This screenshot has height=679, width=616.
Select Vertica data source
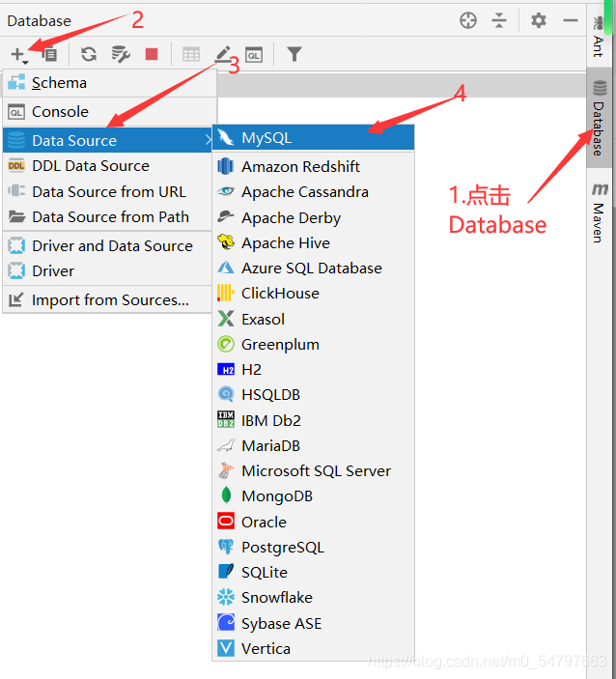click(314, 648)
